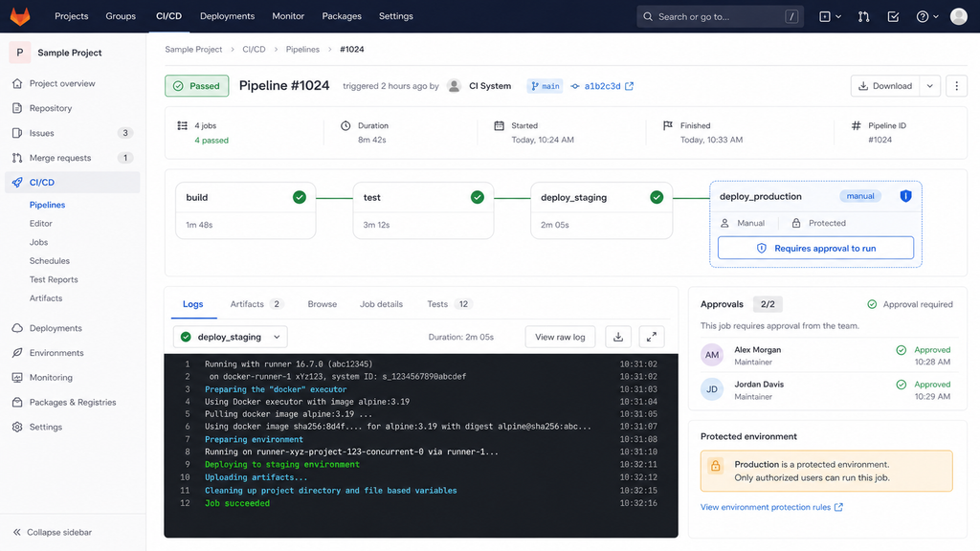
Task: Click the manual badge on deploy_production
Action: [860, 196]
